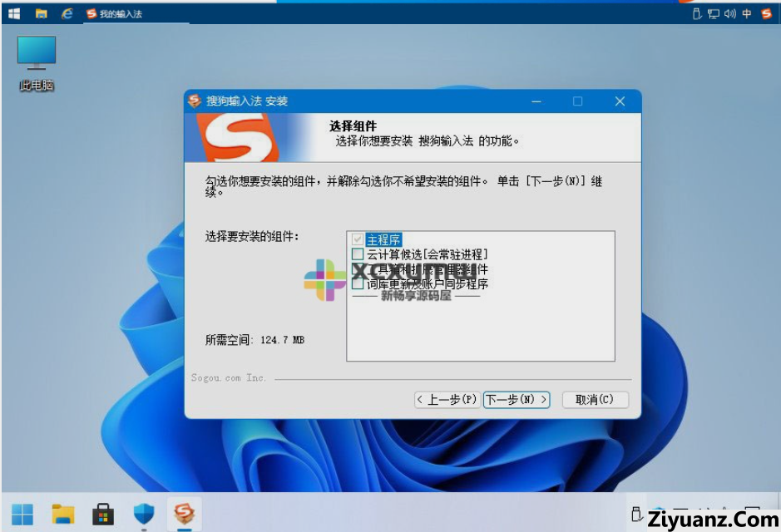The image size is (781, 532).
Task: Click the top-left Windows logo icon
Action: click(x=14, y=13)
